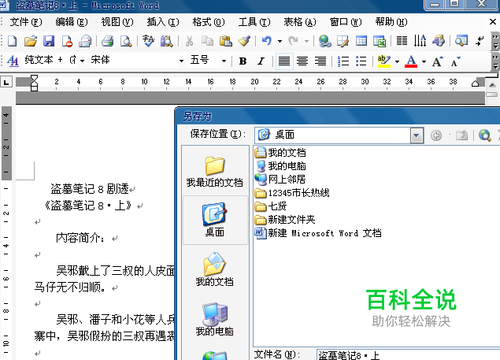The width and height of the screenshot is (500, 360).
Task: Click the 文件名 input field
Action: click(408, 355)
